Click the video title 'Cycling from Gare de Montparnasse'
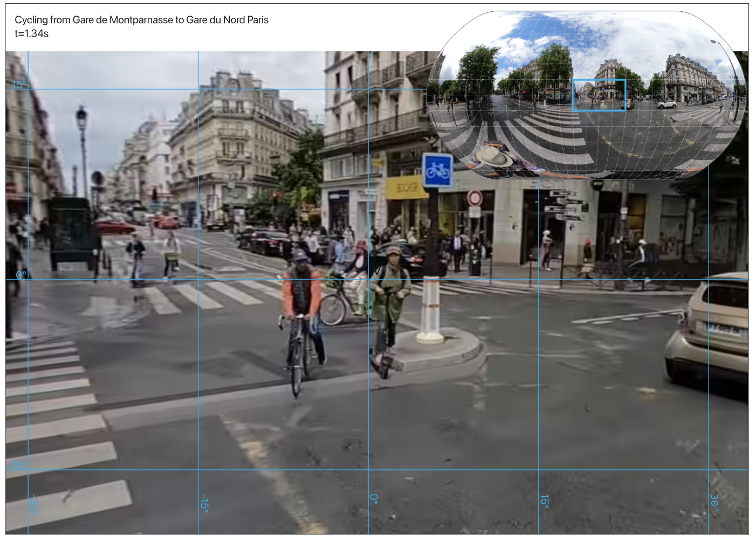The height and width of the screenshot is (541, 756). point(141,20)
